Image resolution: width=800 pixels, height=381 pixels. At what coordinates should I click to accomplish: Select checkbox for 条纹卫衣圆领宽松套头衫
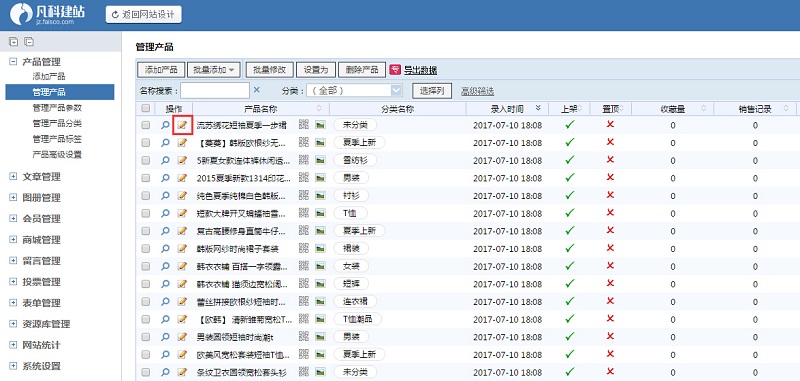point(146,372)
